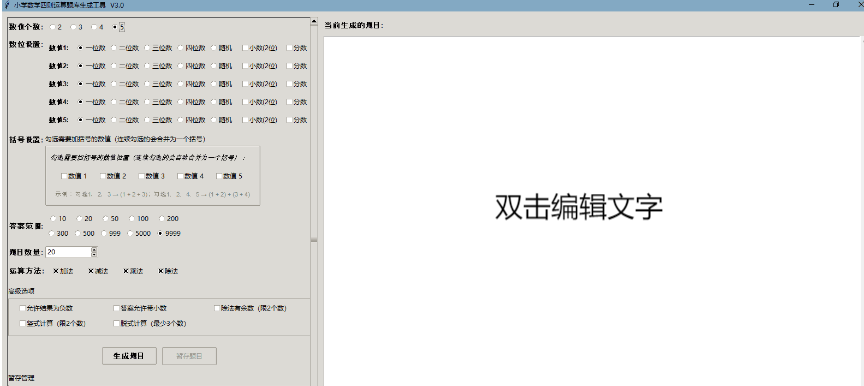Screen dimensions: 864x386
Task: Choose 二位数 for 数值3
Action: point(114,84)
